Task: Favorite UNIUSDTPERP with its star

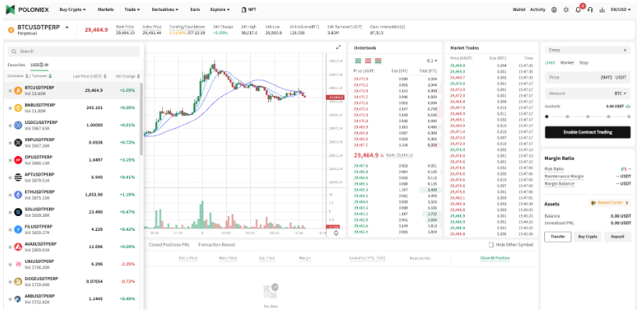Action: (x=10, y=264)
